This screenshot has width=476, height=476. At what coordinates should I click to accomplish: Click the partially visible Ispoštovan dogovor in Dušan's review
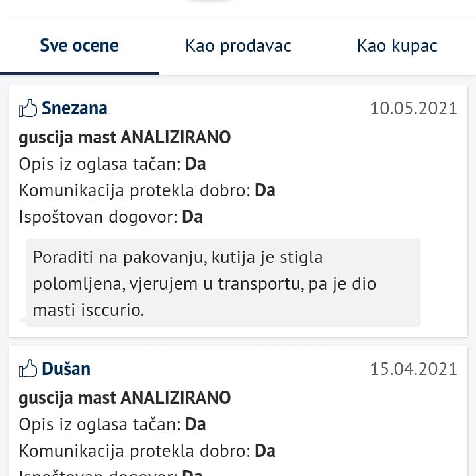coord(110,472)
